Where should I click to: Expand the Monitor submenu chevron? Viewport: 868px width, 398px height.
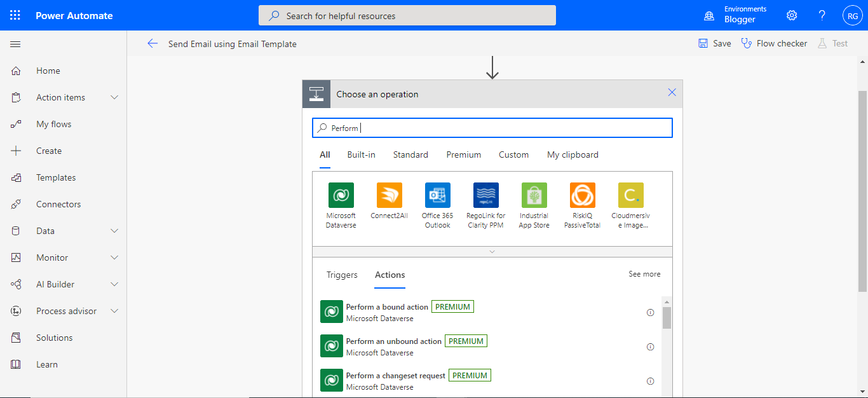tap(114, 257)
